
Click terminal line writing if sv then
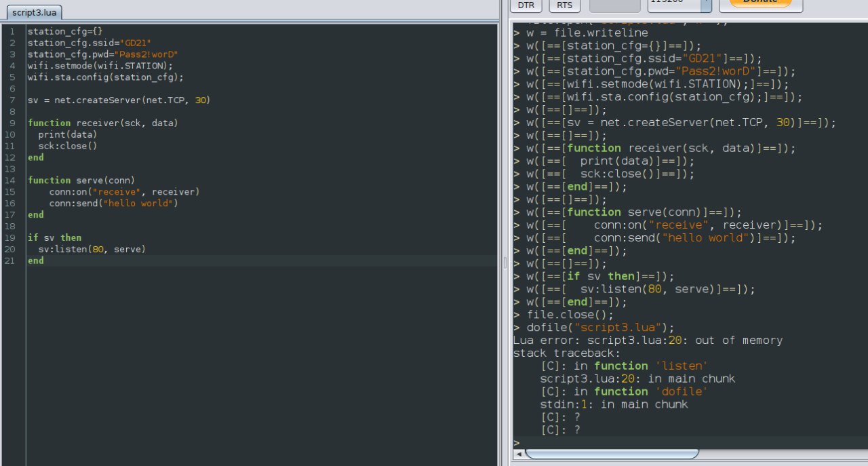[593, 276]
